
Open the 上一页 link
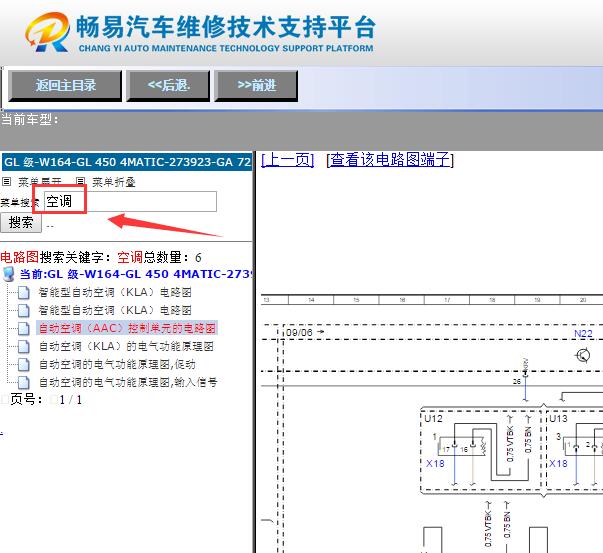[x=287, y=160]
